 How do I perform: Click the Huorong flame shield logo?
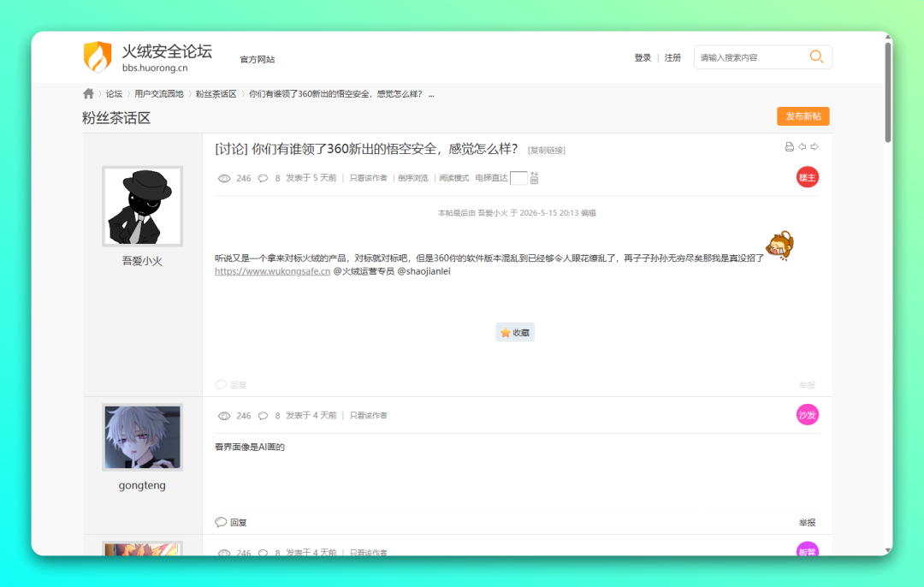(x=98, y=57)
